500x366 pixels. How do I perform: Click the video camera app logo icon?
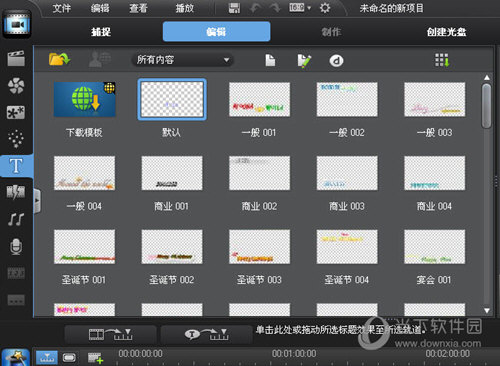point(17,24)
